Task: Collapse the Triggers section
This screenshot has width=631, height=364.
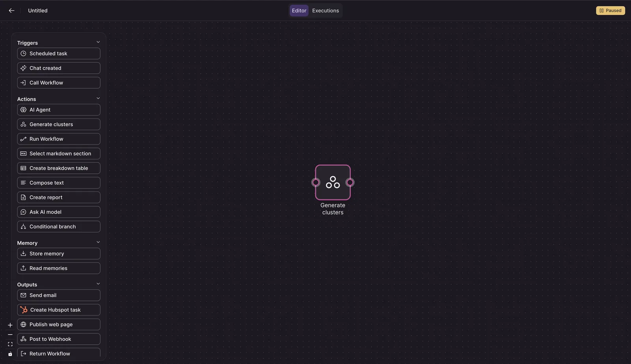Action: (x=98, y=42)
